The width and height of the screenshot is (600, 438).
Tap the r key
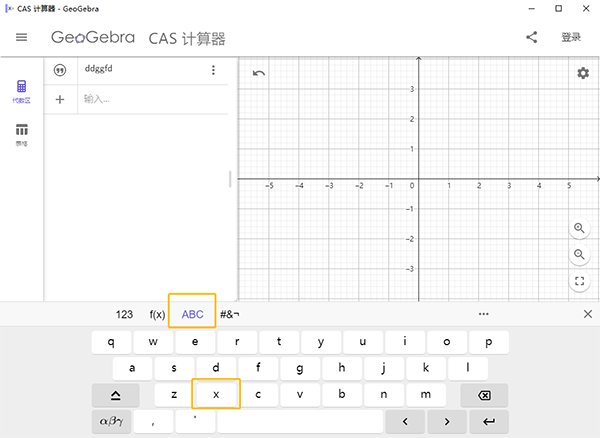237,342
